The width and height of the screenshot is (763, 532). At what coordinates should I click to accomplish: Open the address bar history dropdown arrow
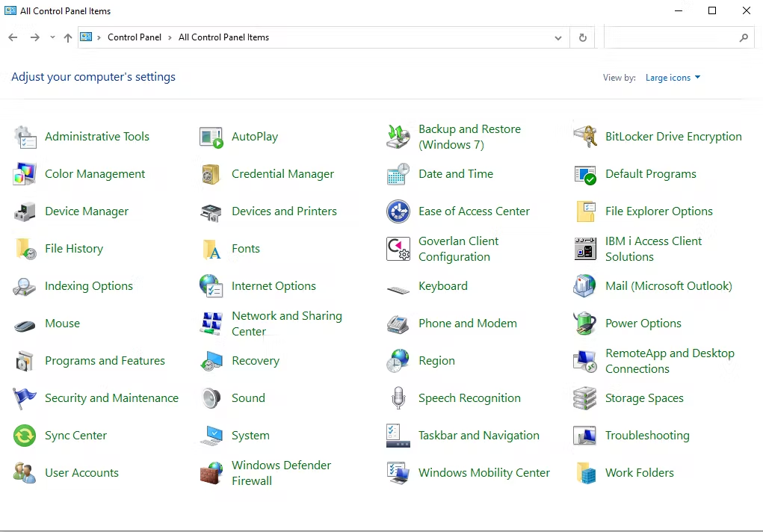click(558, 37)
